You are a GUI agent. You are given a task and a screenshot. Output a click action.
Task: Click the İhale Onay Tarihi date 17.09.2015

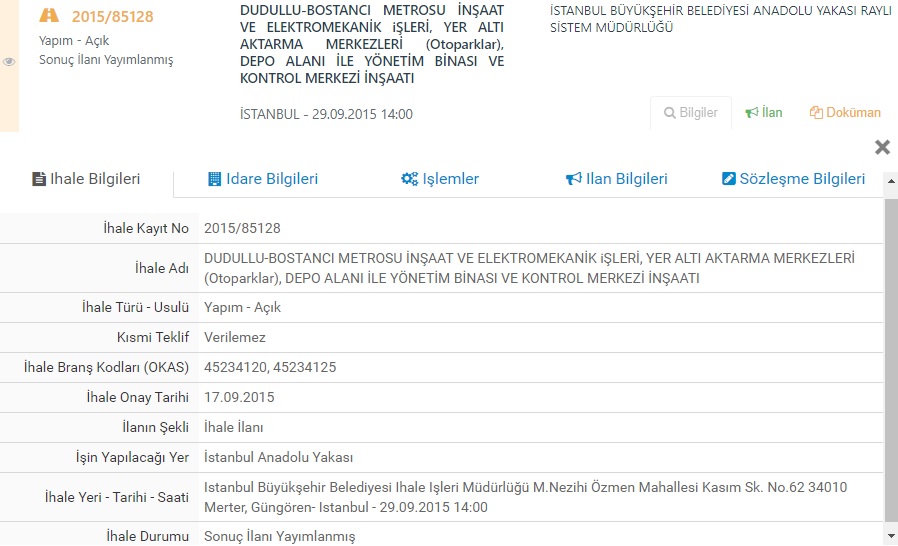point(239,397)
